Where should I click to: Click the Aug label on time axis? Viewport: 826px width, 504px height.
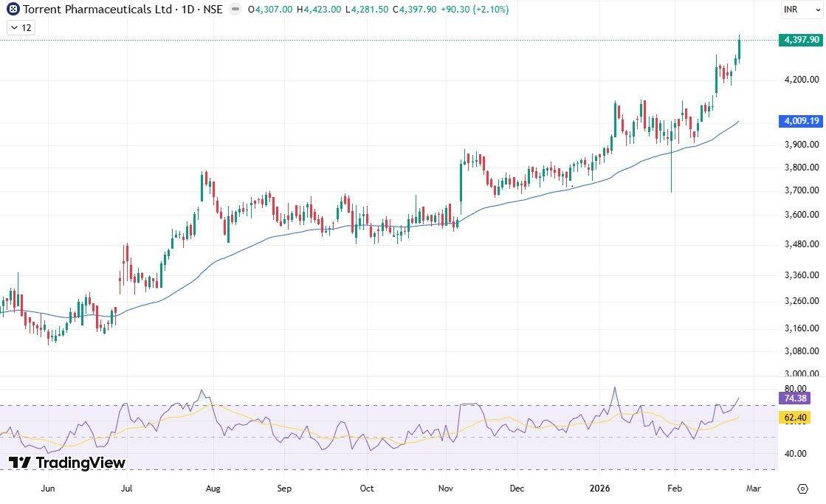pos(213,489)
